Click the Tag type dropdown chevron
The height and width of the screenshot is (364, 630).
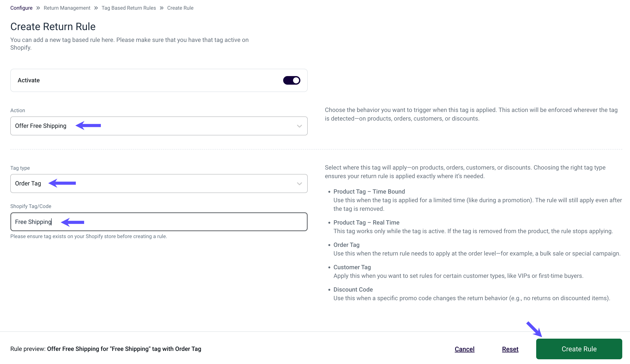[299, 184]
